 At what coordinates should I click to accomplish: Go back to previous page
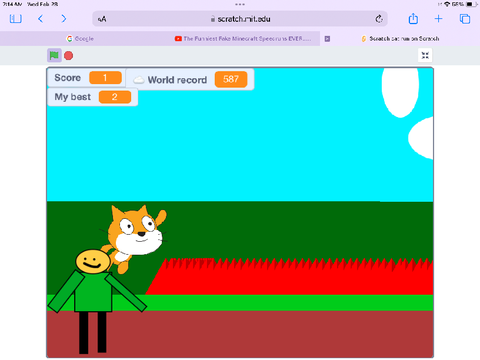click(40, 19)
